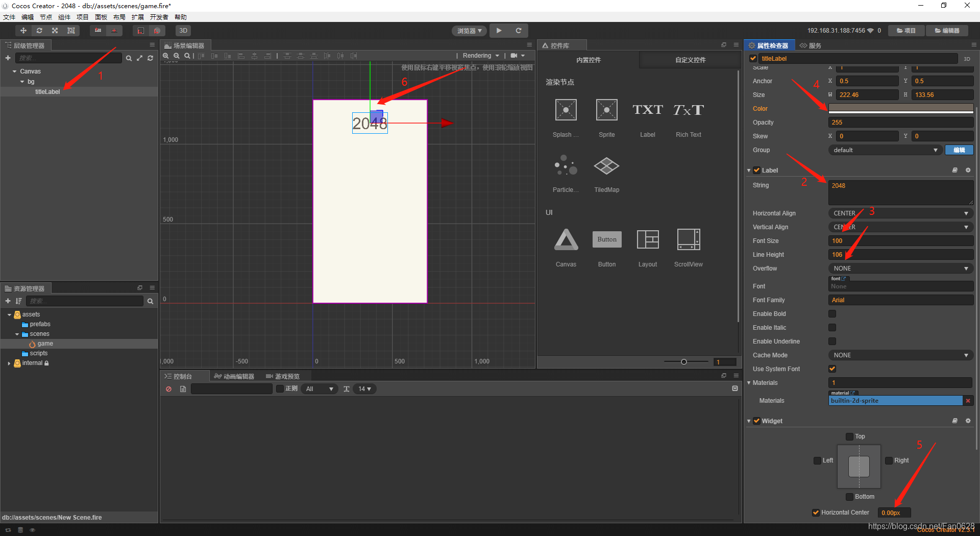
Task: Open Rendering mode dropdown
Action: tap(481, 56)
